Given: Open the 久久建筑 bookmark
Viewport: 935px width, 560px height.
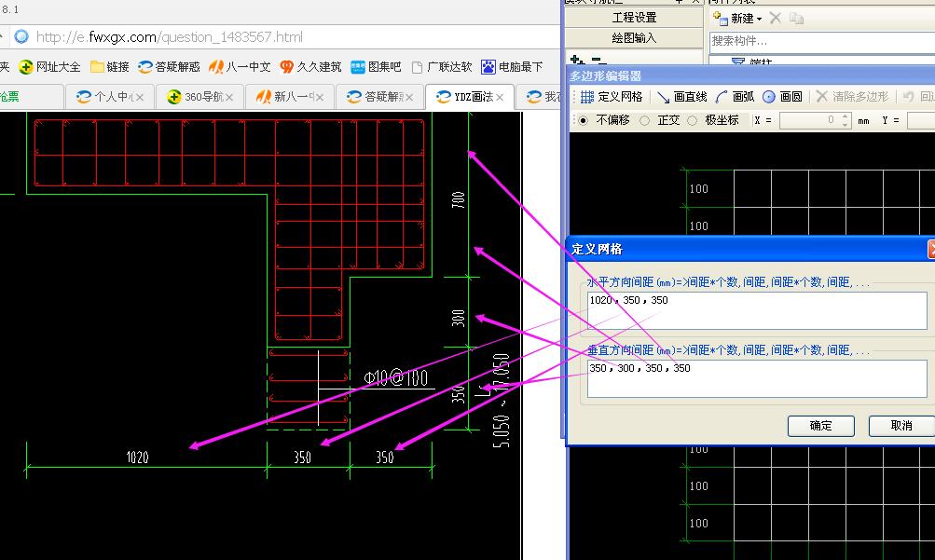Looking at the screenshot, I should pos(310,67).
